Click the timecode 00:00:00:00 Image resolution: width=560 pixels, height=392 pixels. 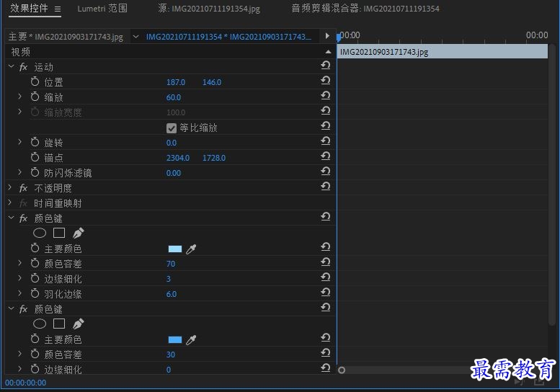pos(25,383)
